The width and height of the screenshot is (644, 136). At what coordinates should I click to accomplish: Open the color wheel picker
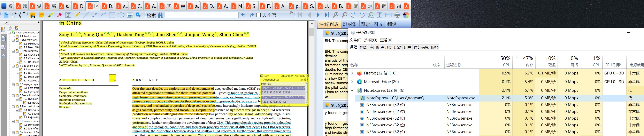pyautogui.click(x=406, y=15)
